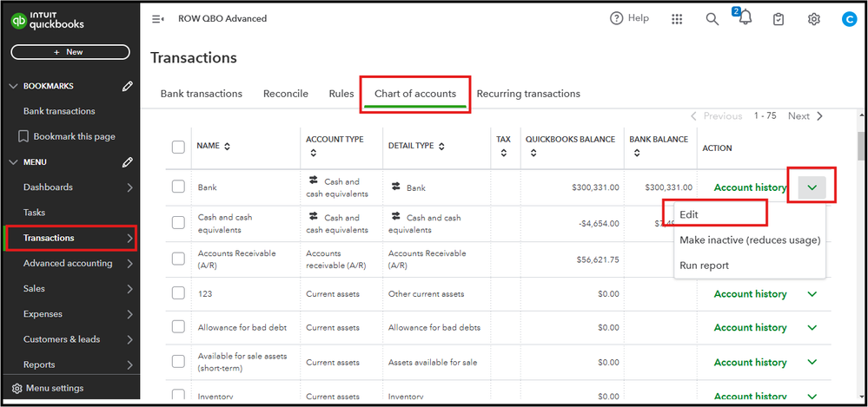Check the Bank account row checkbox
Screen dimensions: 868x407
(x=178, y=187)
